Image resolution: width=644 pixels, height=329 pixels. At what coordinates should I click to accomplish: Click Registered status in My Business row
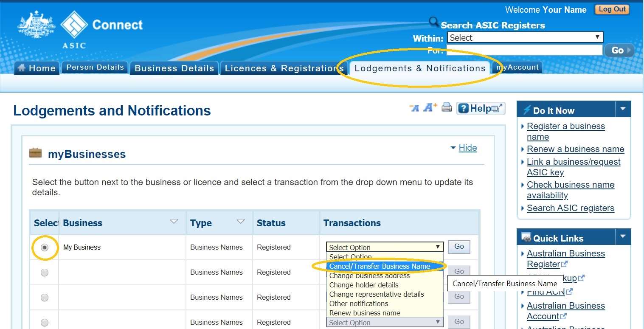tap(274, 247)
